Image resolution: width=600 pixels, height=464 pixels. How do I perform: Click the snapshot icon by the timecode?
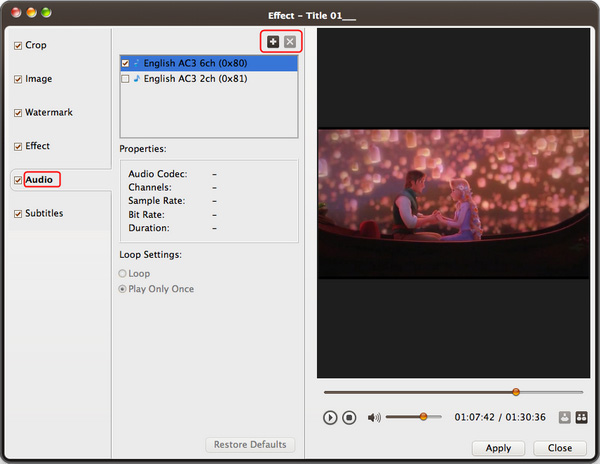tap(564, 417)
